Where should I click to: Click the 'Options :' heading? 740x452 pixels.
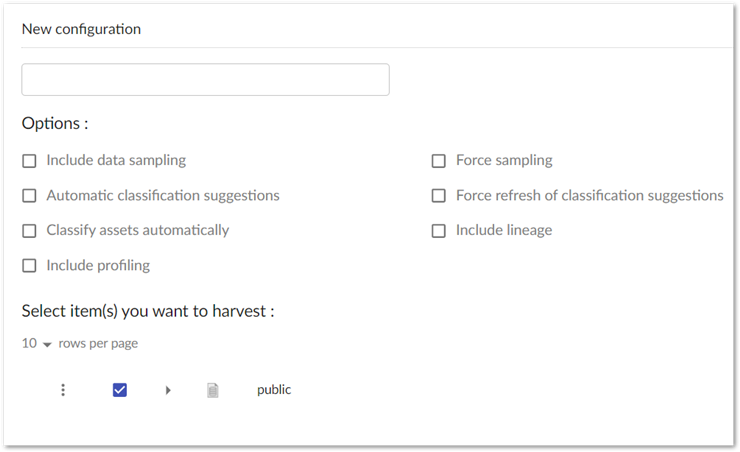point(55,124)
